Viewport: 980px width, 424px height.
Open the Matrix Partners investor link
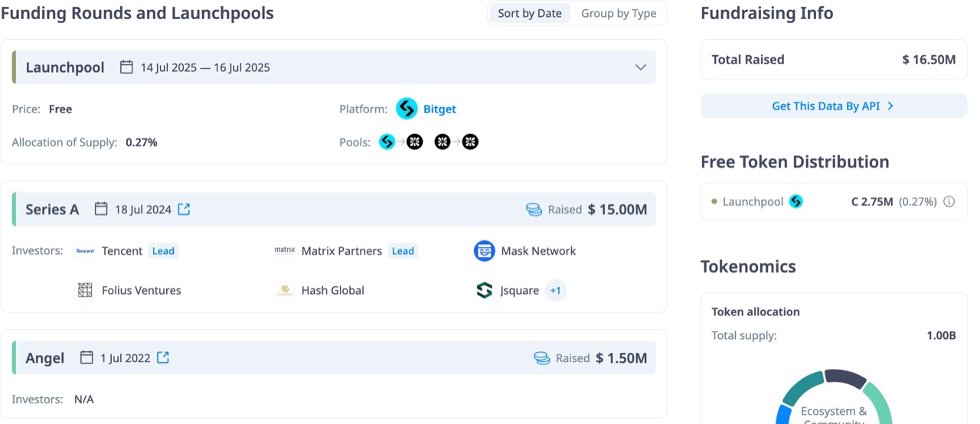tap(341, 251)
